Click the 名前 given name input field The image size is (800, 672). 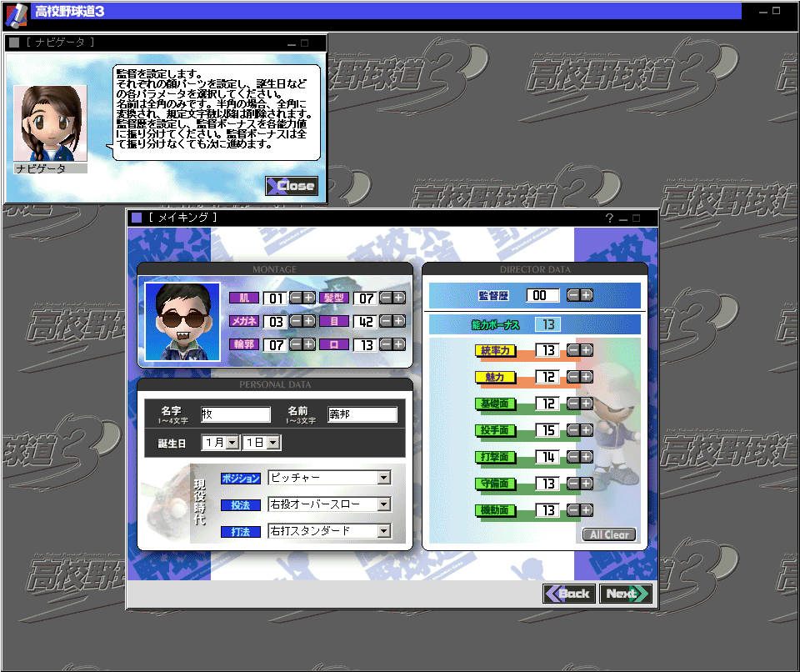click(x=362, y=414)
